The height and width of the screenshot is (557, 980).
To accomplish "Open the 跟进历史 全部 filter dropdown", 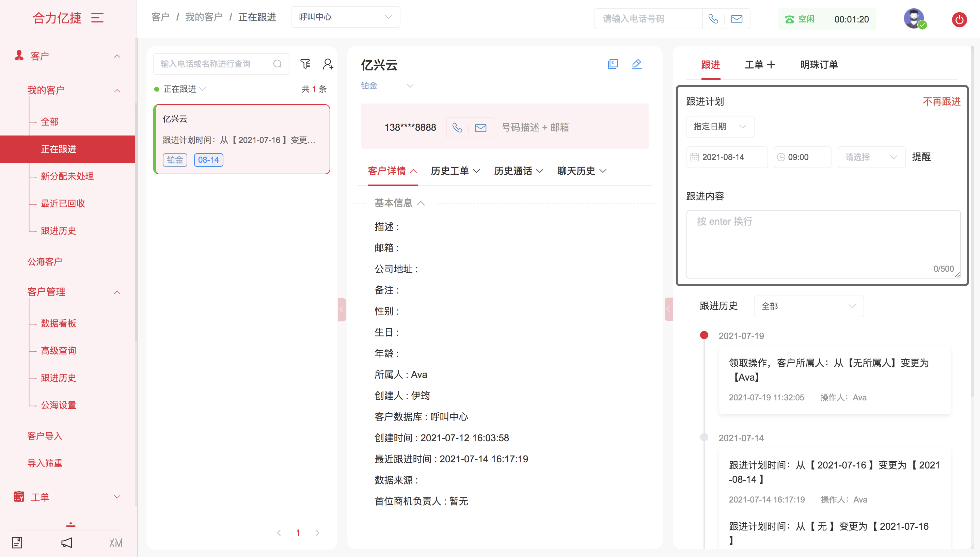I will tap(808, 306).
